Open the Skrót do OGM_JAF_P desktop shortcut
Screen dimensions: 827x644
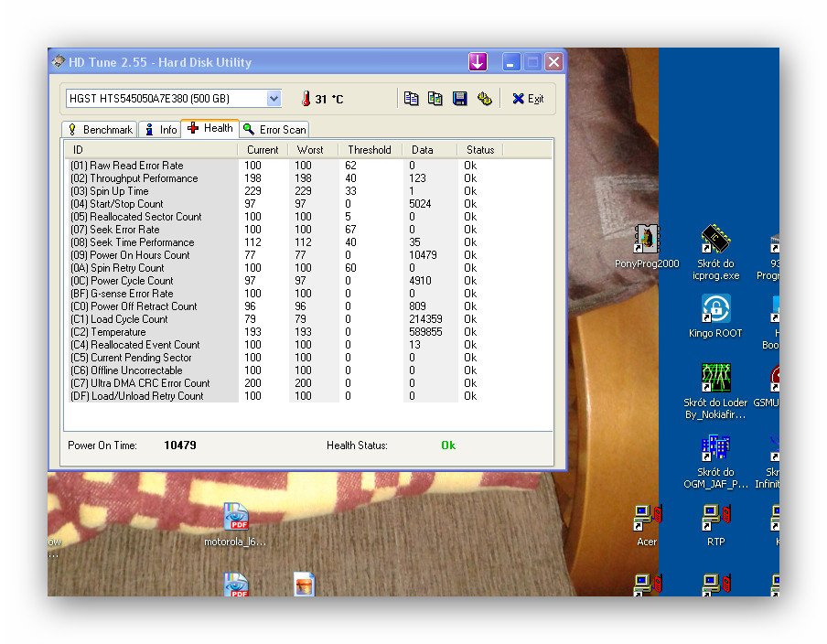pyautogui.click(x=715, y=462)
